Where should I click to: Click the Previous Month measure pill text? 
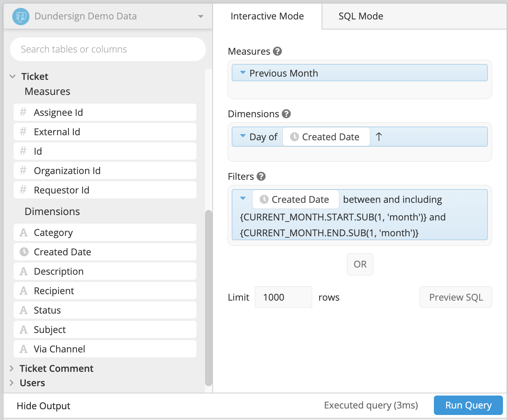pyautogui.click(x=284, y=73)
